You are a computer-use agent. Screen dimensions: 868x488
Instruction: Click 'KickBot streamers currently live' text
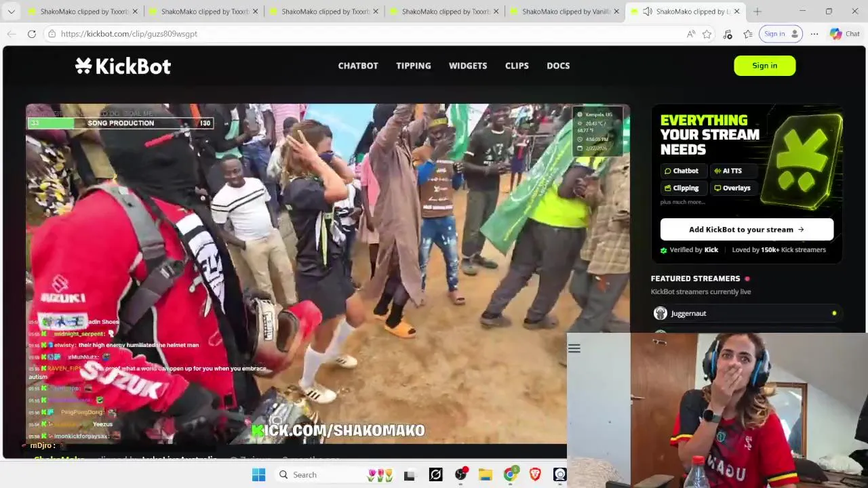coord(701,291)
